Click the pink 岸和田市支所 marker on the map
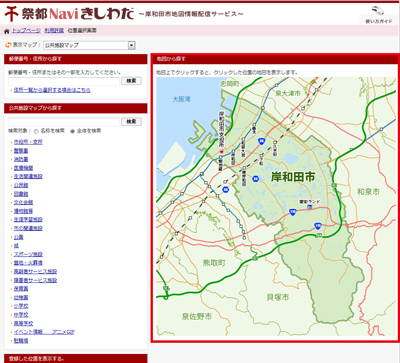The width and height of the screenshot is (400, 363). tap(221, 151)
